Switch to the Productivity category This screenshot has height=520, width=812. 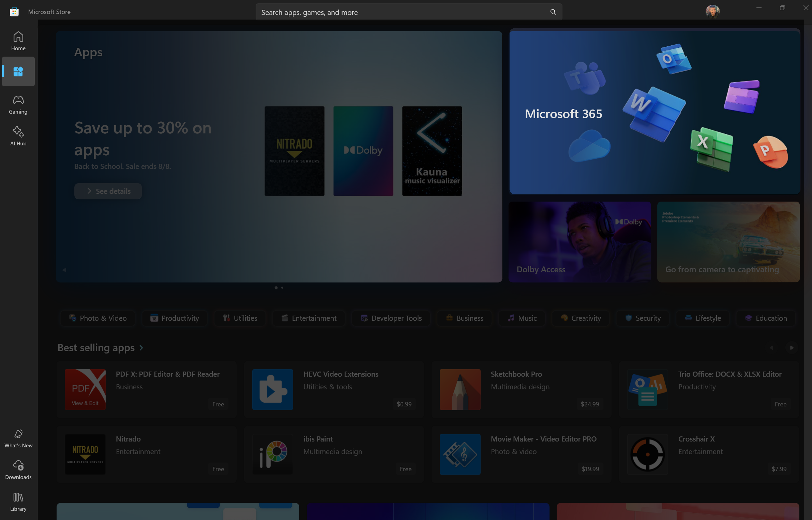click(x=174, y=318)
